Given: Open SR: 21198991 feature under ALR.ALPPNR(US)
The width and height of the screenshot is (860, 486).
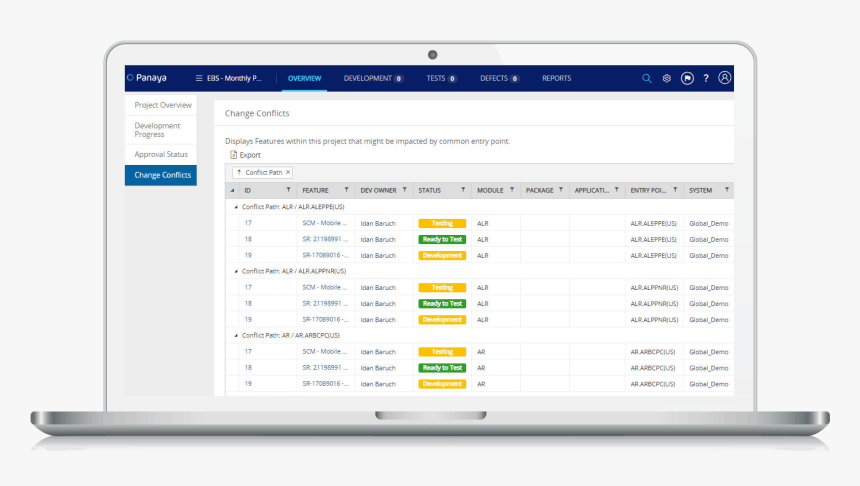Looking at the screenshot, I should tap(325, 303).
